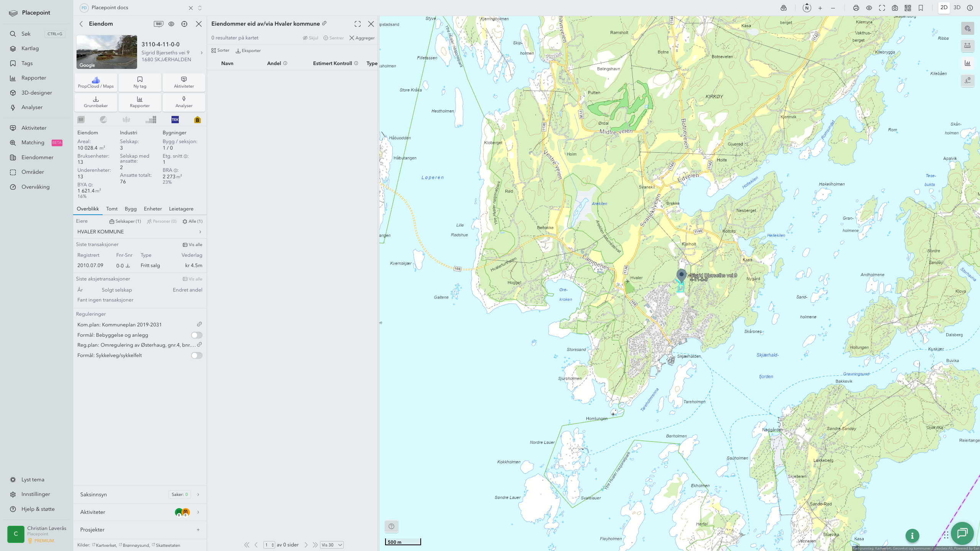
Task: Switch to the Tomt tab
Action: (112, 209)
